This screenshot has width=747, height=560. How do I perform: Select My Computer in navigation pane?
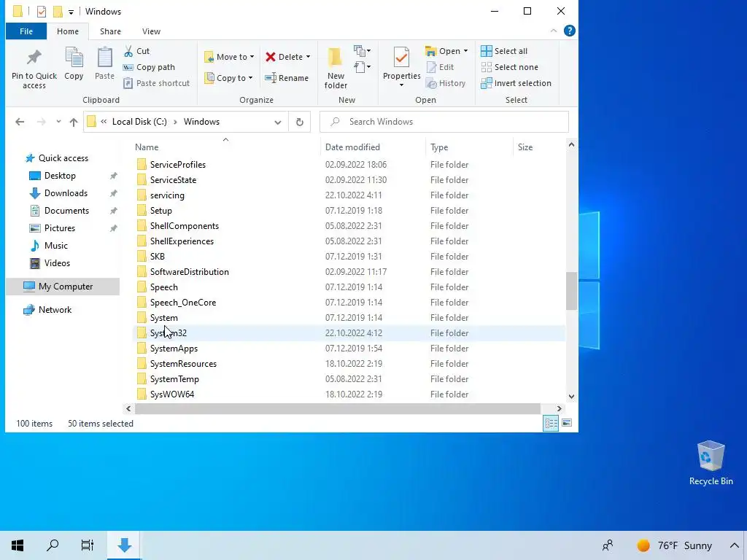[63, 286]
